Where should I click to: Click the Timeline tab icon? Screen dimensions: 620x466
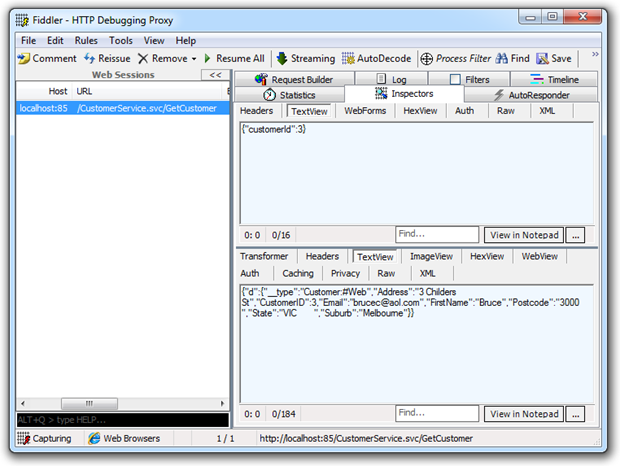(537, 79)
